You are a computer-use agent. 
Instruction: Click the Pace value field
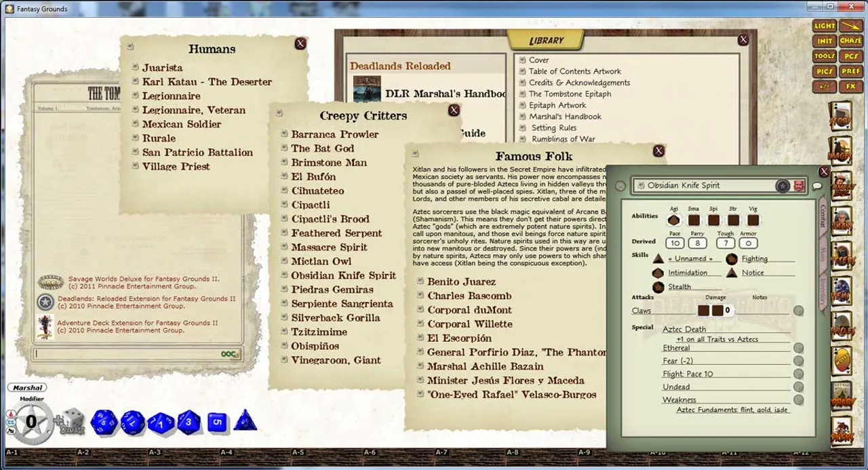tap(675, 243)
